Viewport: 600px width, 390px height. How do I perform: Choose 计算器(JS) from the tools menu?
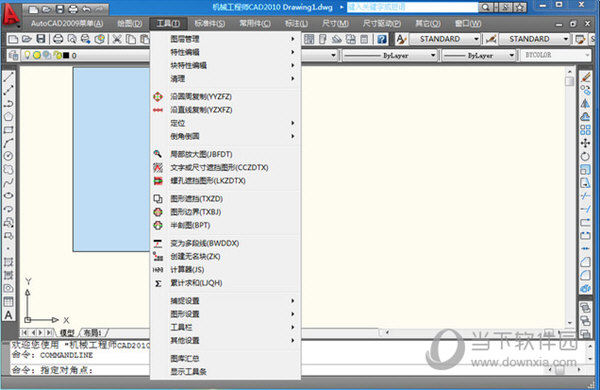(225, 270)
